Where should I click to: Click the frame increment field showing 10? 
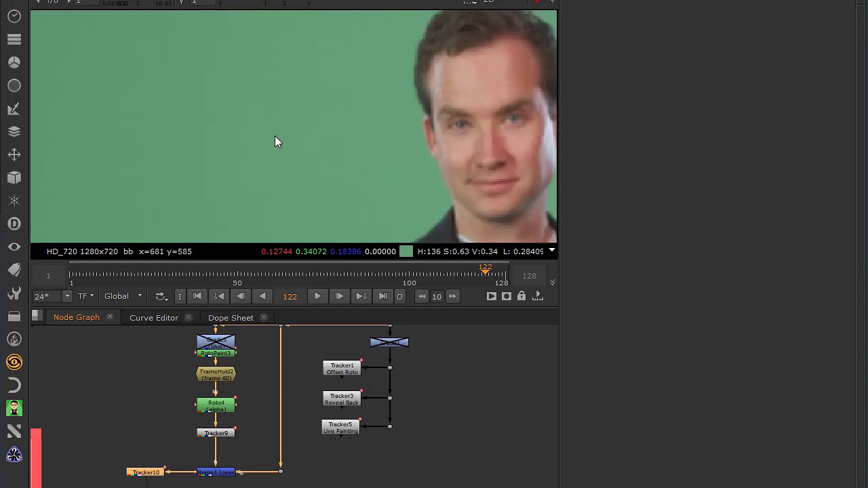click(437, 296)
